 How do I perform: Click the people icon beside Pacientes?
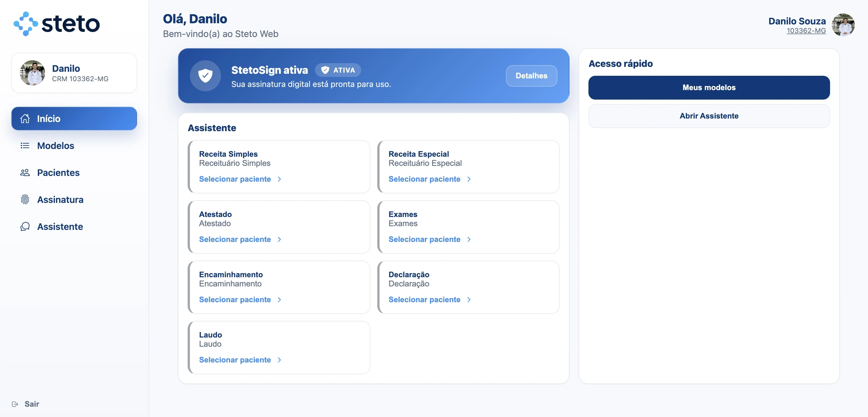25,173
